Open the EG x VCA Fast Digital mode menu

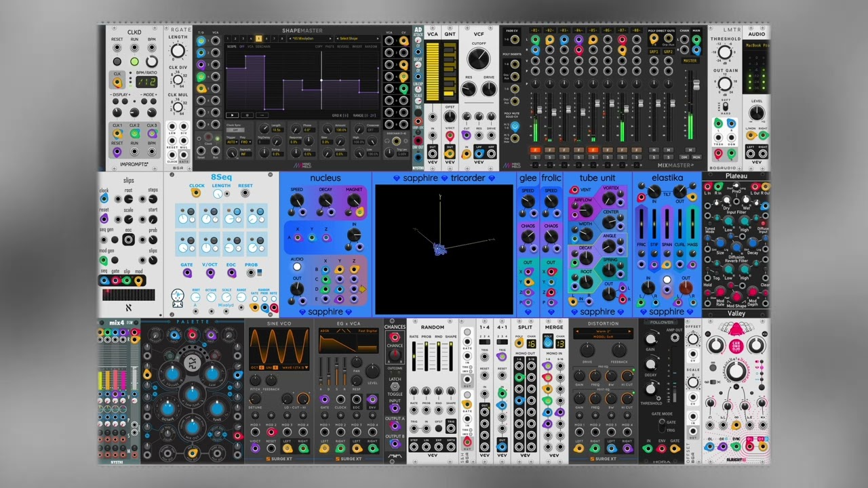(x=368, y=331)
